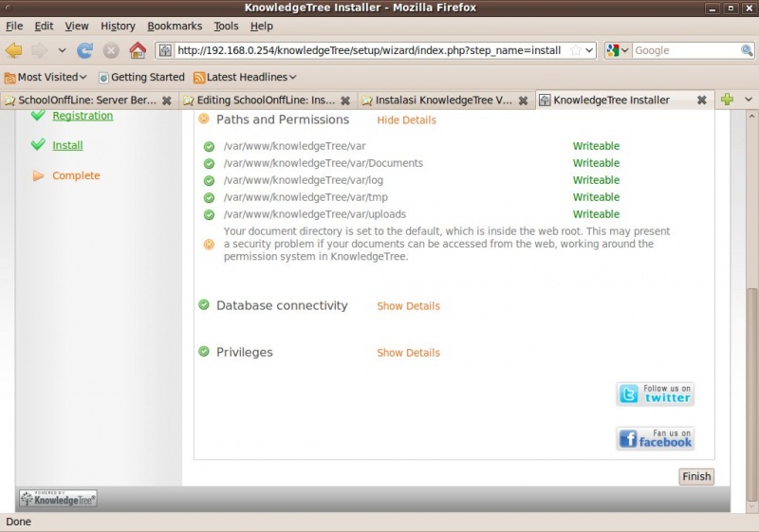The image size is (759, 532).
Task: Click the Firefox Home icon
Action: point(138,50)
